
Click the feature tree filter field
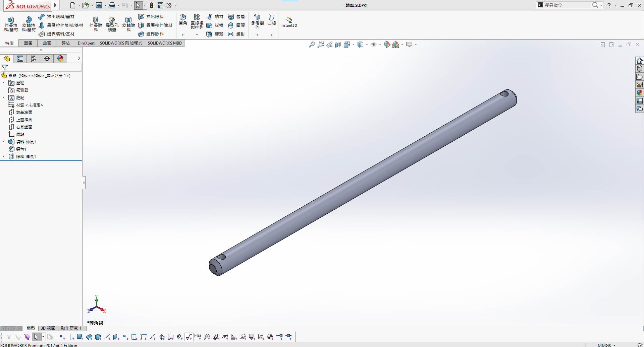point(42,68)
